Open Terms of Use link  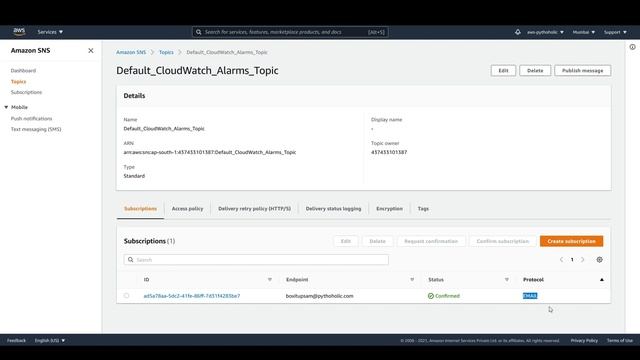[x=620, y=340]
